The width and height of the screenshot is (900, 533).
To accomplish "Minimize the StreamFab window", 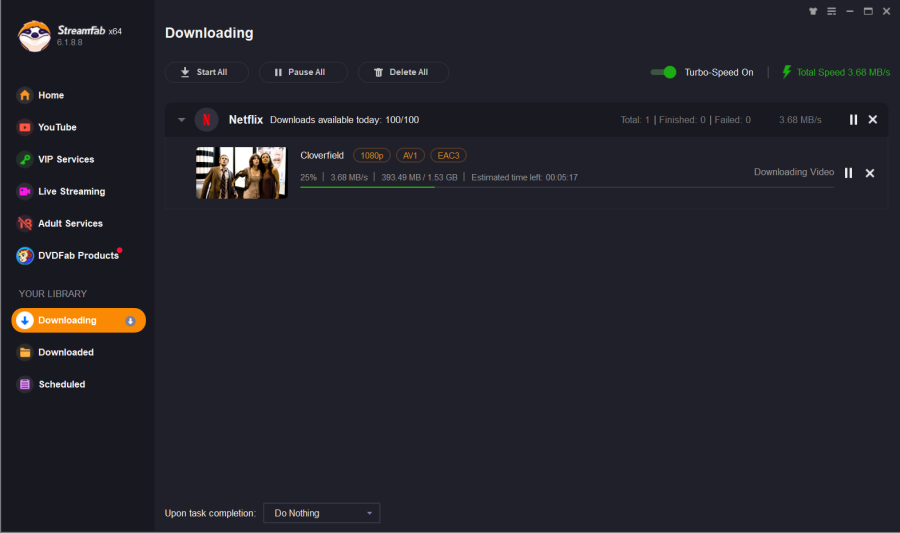I will point(849,11).
